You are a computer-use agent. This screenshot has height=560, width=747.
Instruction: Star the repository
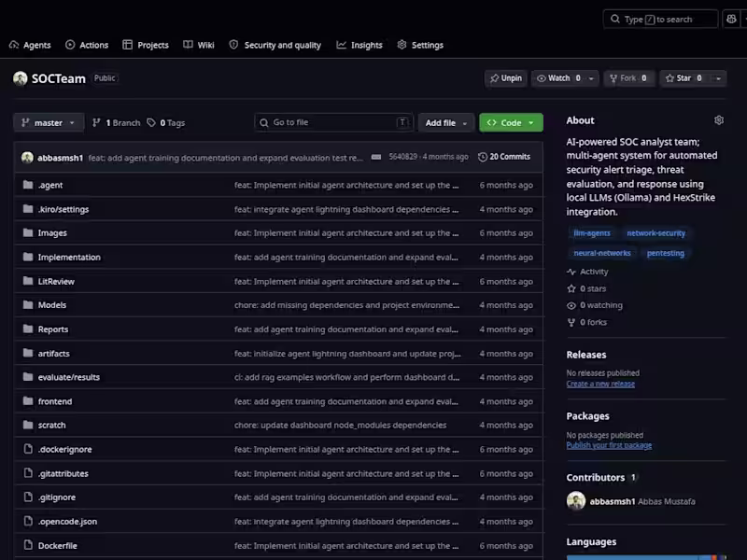click(x=684, y=78)
